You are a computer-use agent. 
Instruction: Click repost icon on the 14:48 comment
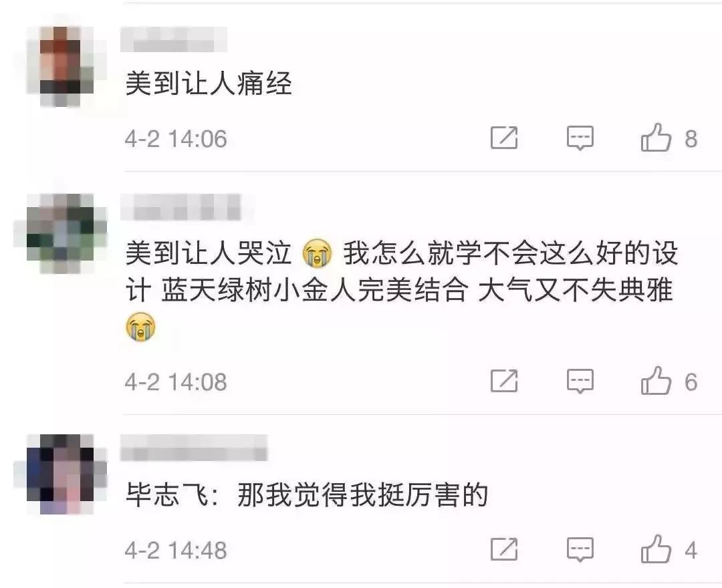[504, 549]
